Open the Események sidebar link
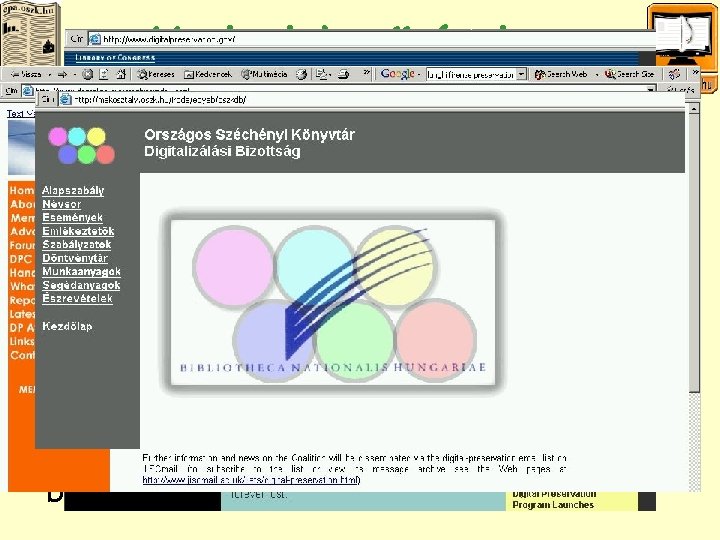 73,217
